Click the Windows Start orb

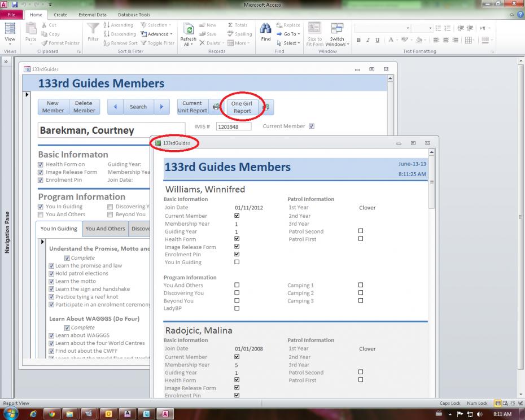pos(11,413)
